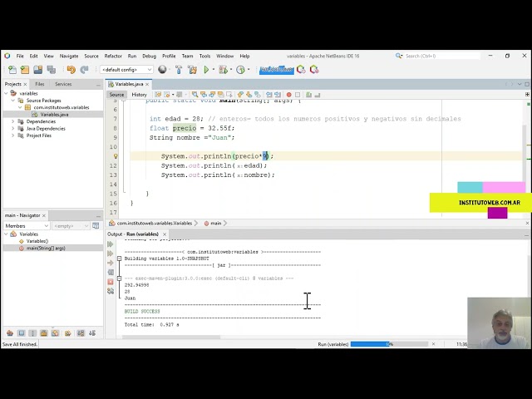Image resolution: width=532 pixels, height=399 pixels.
Task: Collapse the Source Packages node
Action: coord(13,101)
